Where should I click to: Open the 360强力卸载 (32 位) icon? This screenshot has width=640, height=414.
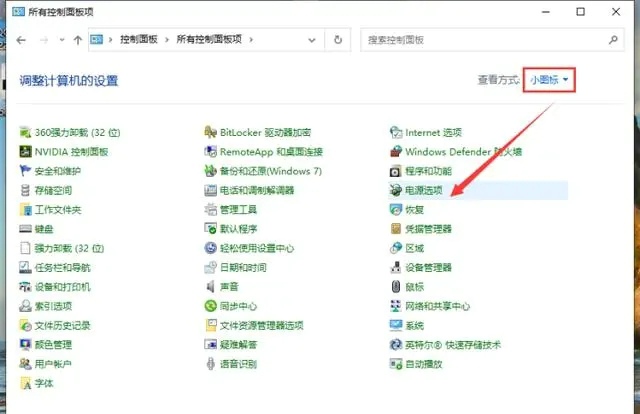25,132
